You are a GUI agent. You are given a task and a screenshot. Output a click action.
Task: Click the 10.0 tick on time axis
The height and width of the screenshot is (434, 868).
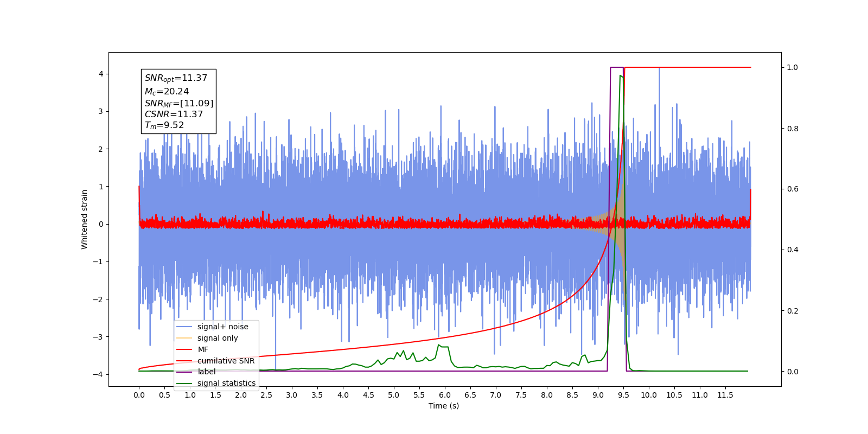[x=649, y=395]
